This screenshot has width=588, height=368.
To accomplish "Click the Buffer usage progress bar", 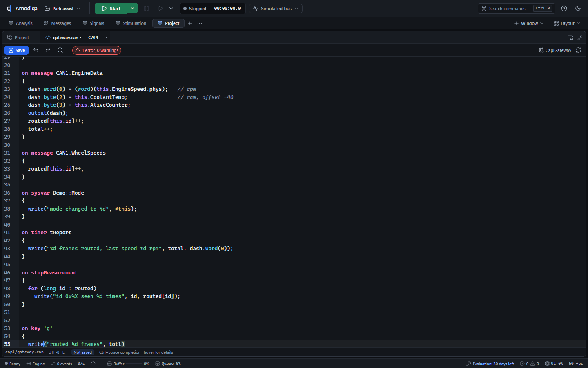I will [x=134, y=364].
